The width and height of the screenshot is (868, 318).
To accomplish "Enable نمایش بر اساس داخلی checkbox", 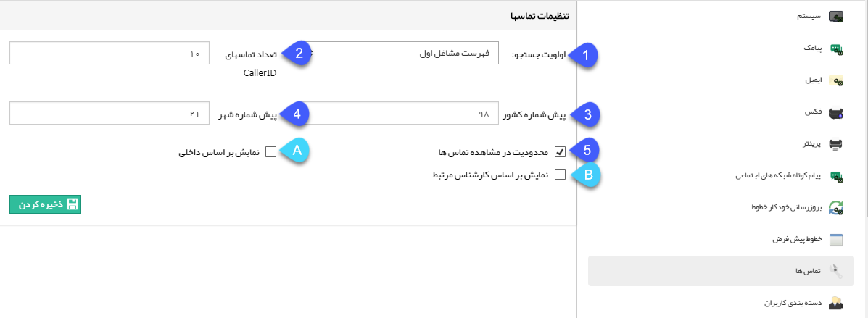I will (x=270, y=151).
